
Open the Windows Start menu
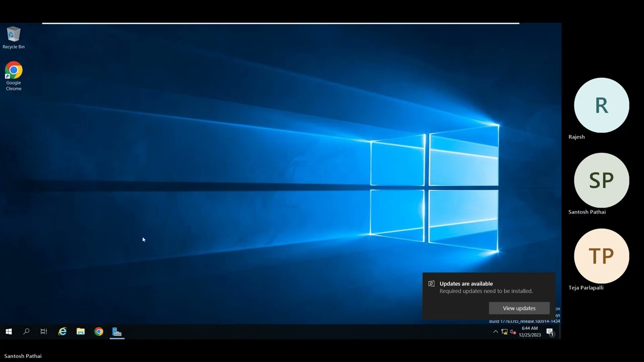pyautogui.click(x=9, y=331)
